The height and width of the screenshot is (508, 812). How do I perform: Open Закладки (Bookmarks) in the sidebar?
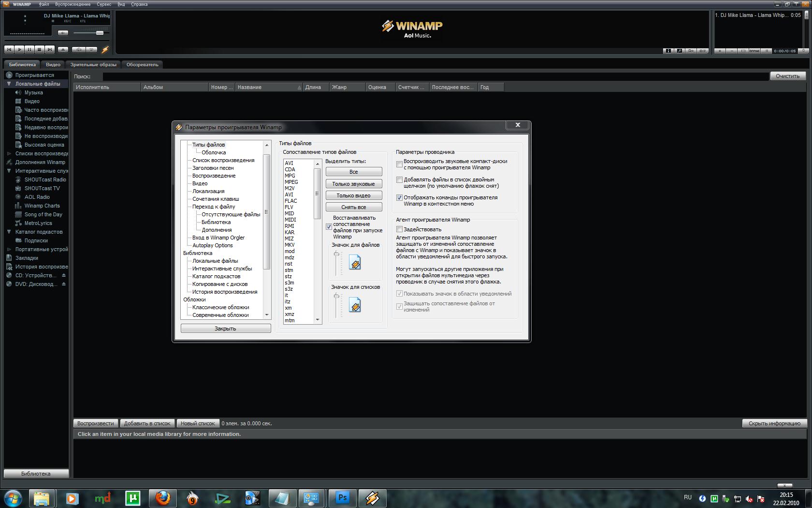(x=27, y=258)
